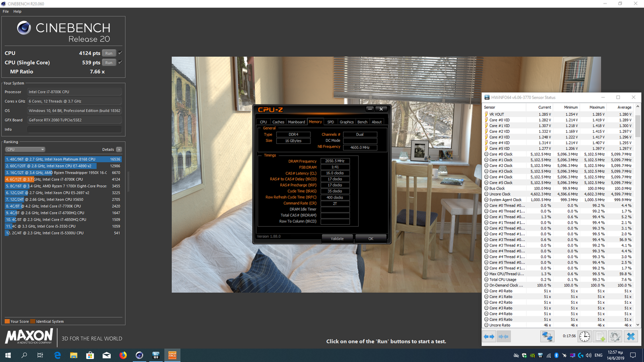
Task: Select Total CPU Usage sensor row
Action: 558,280
